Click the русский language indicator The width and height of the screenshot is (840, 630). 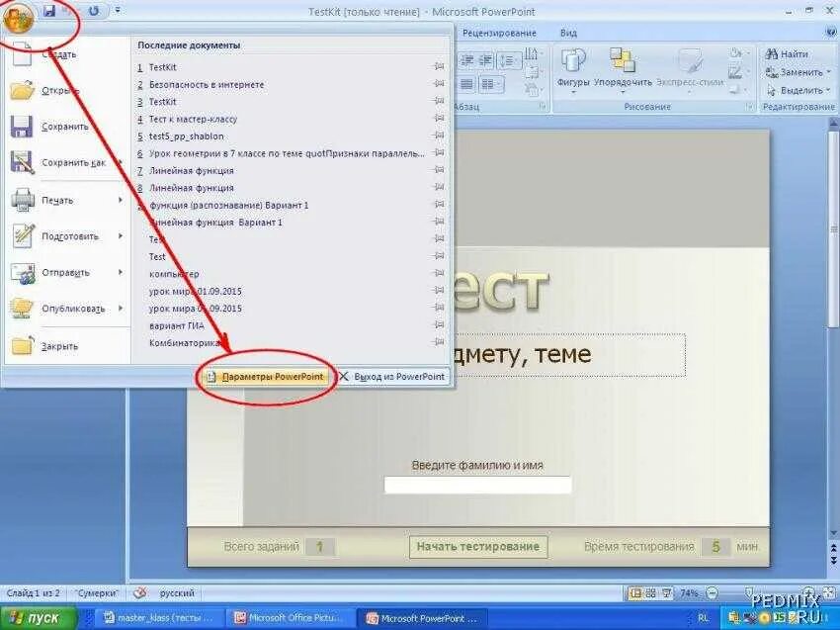[177, 593]
